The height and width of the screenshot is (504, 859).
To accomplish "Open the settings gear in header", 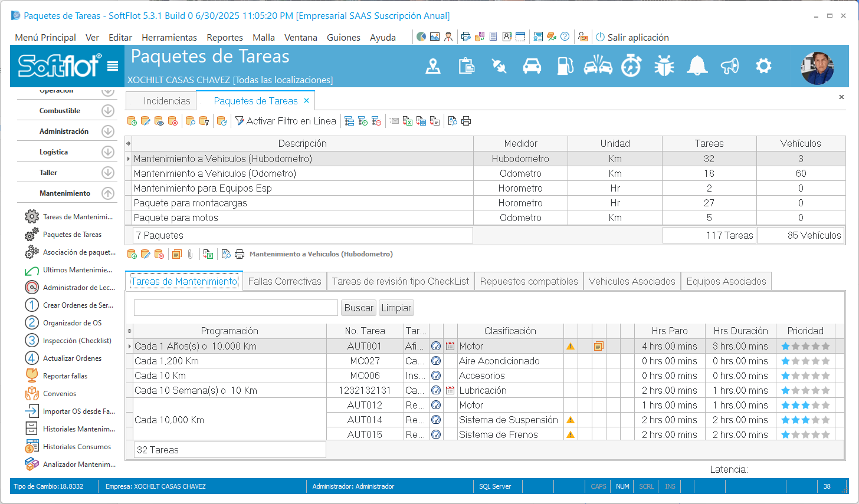I will point(763,66).
